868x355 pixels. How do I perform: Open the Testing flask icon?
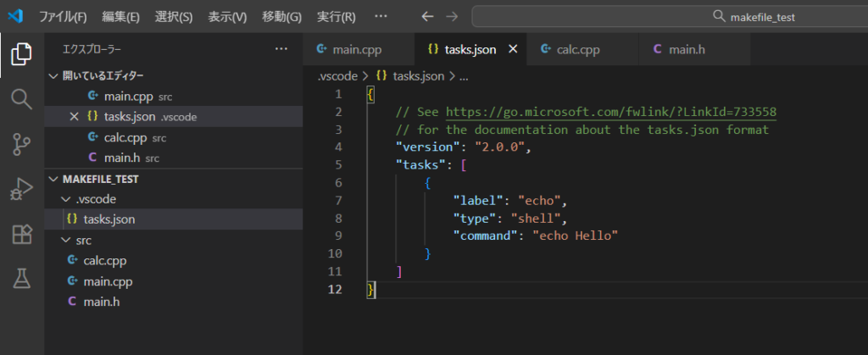click(x=21, y=278)
